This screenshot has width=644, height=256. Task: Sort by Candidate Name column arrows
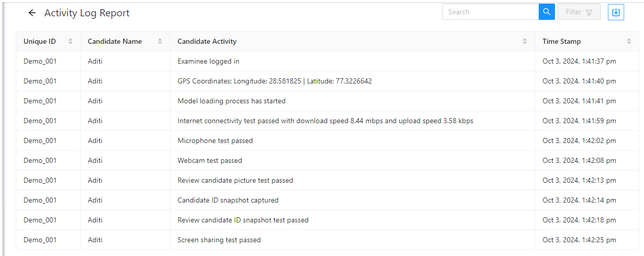click(160, 41)
